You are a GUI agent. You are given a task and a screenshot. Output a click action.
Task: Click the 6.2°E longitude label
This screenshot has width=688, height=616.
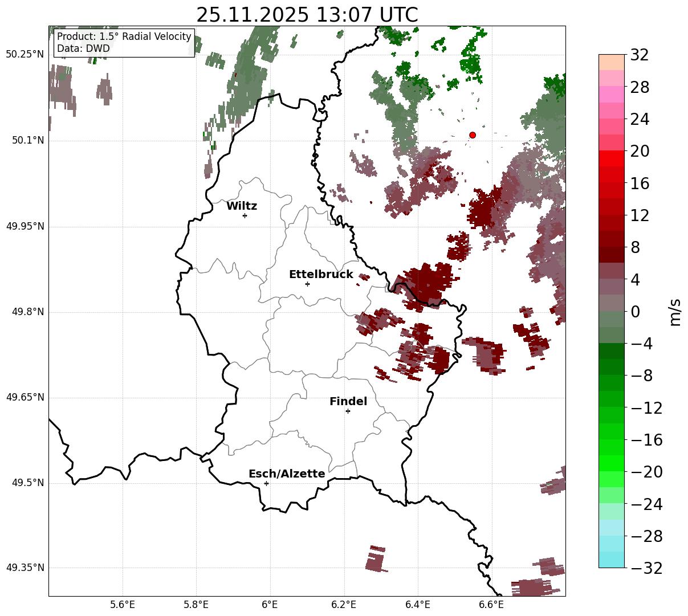344,605
